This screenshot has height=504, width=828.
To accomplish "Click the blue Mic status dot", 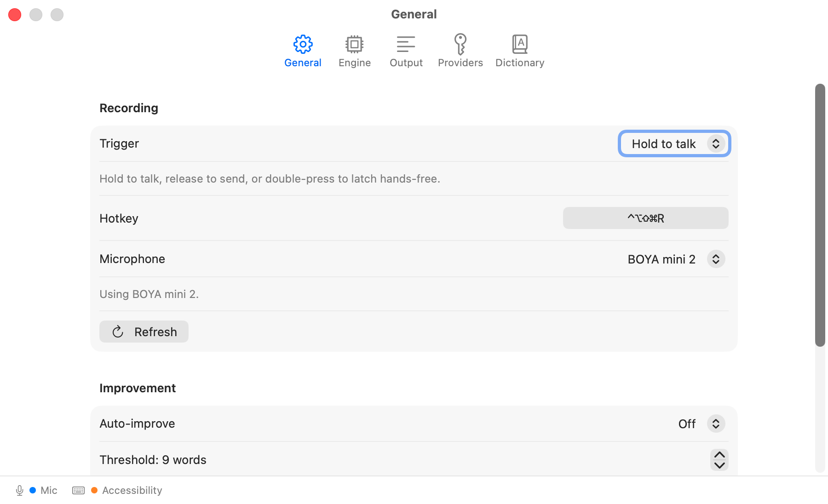I will coord(33,490).
